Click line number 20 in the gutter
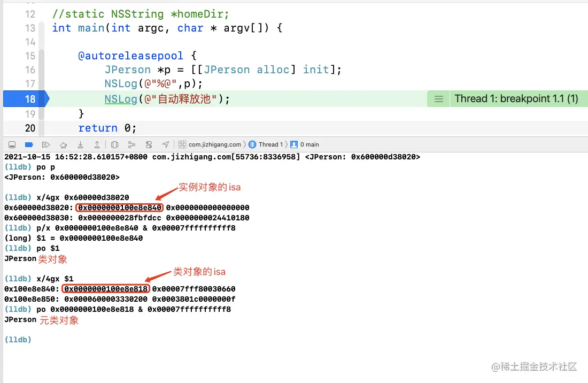Screen dimensions: 588x383 pyautogui.click(x=30, y=128)
